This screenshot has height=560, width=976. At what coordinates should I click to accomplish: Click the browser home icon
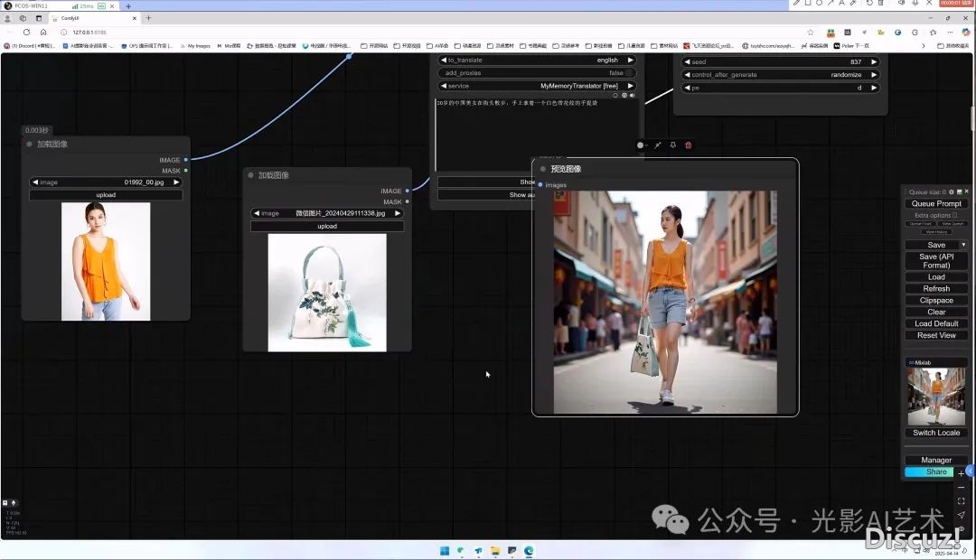point(43,32)
